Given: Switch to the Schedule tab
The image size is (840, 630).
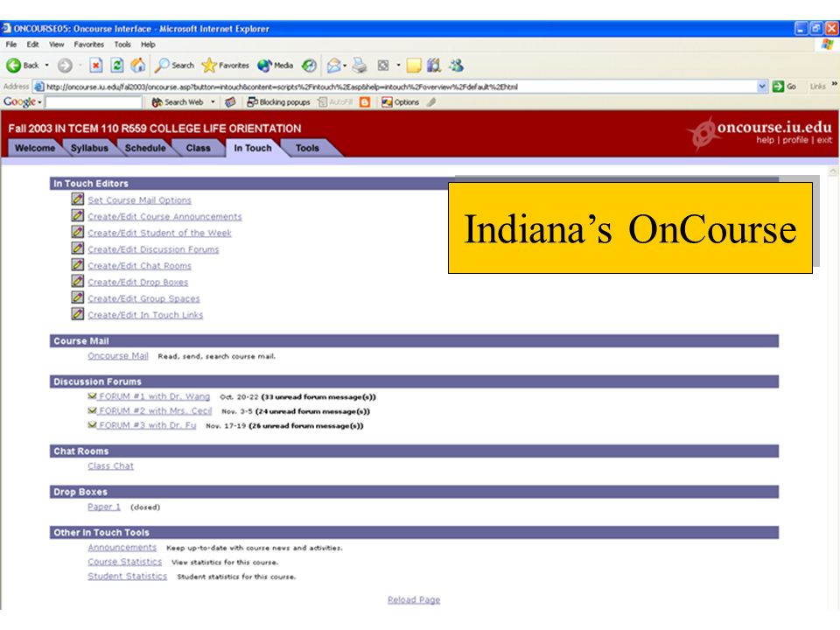Looking at the screenshot, I should [145, 148].
